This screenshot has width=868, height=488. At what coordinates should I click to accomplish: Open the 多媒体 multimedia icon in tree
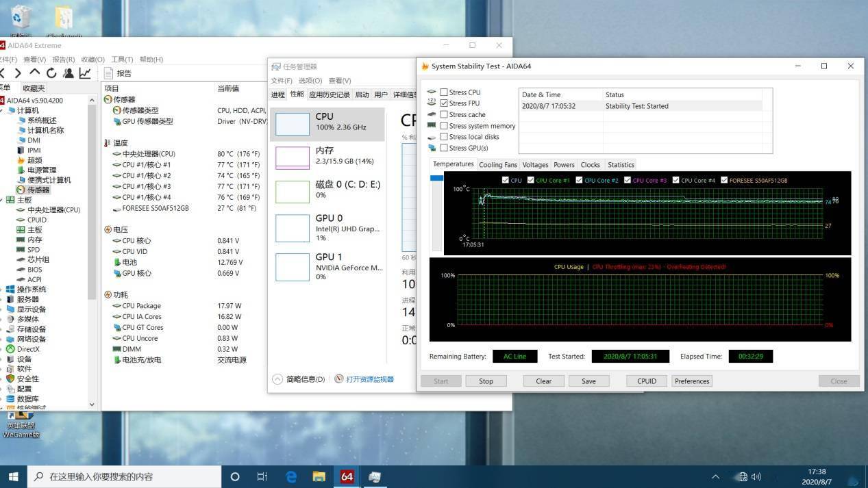click(x=10, y=319)
